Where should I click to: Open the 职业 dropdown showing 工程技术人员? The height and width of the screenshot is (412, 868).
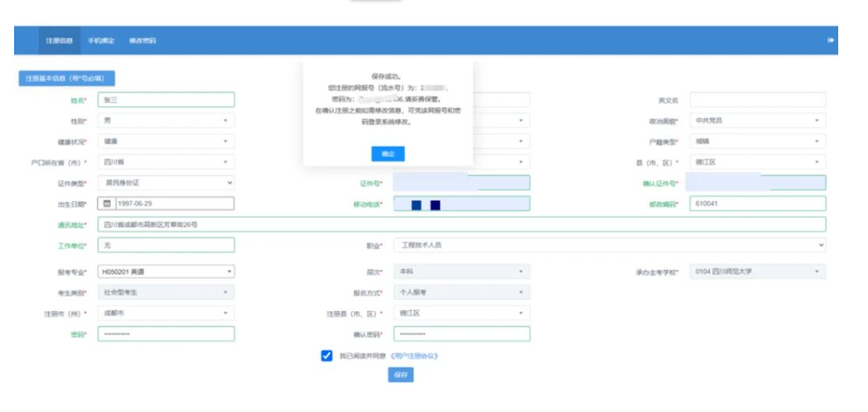610,245
